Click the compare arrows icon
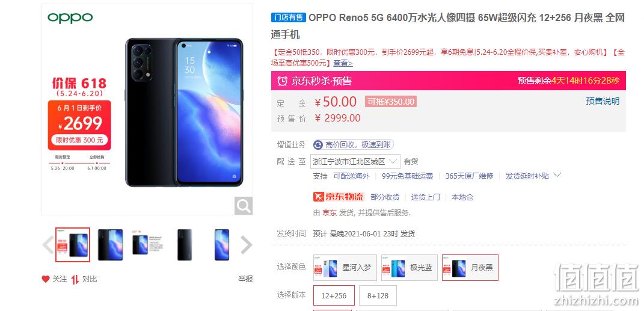 (75, 279)
